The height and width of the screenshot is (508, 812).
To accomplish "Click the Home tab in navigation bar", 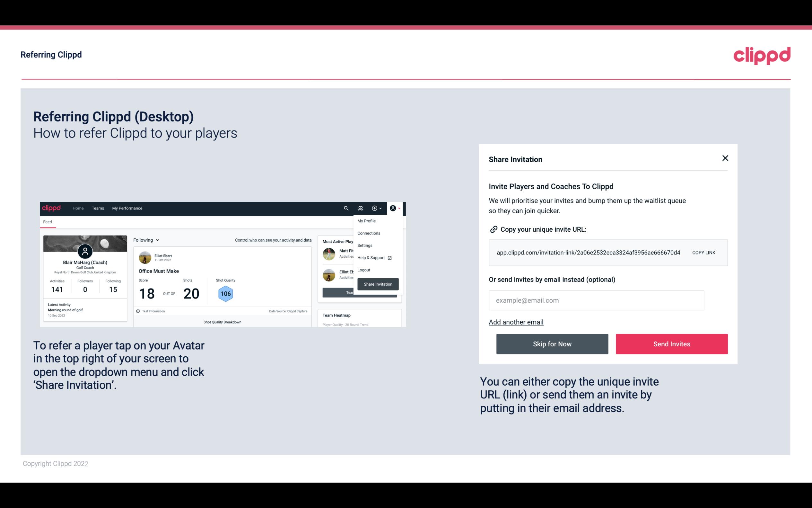I will [78, 208].
